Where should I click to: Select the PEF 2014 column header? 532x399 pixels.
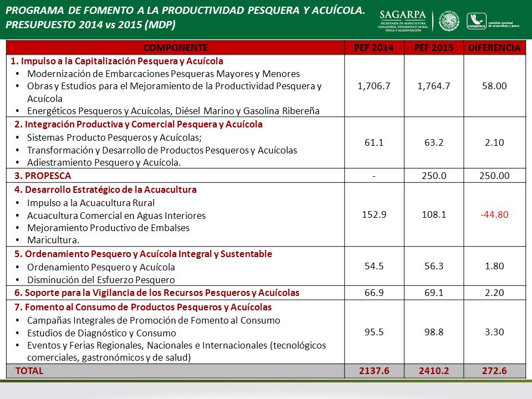point(374,48)
